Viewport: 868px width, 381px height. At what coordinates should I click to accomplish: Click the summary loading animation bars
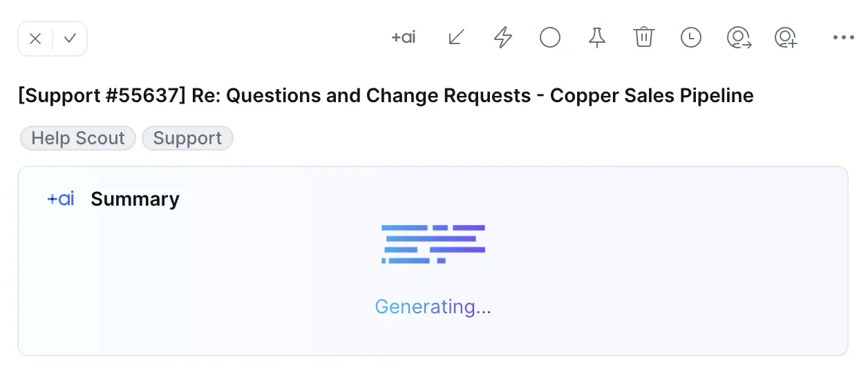click(433, 244)
